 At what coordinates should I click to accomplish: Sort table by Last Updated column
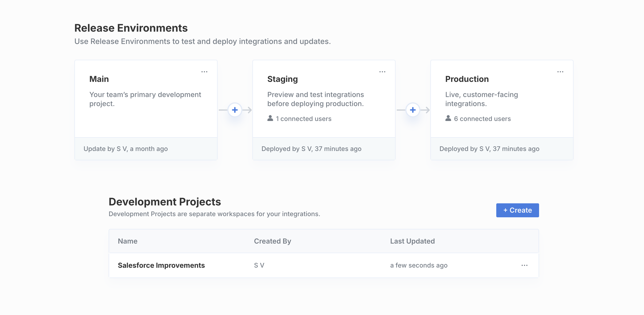pyautogui.click(x=412, y=241)
